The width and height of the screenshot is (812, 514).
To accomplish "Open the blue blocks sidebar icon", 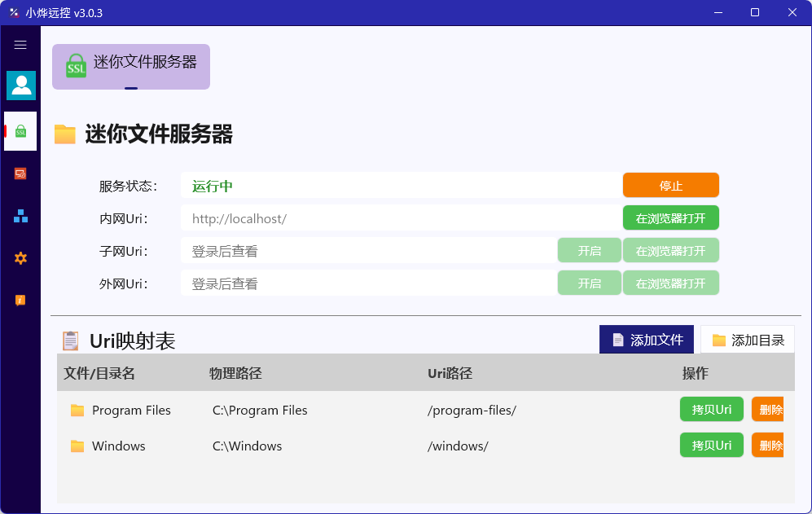I will 20,216.
